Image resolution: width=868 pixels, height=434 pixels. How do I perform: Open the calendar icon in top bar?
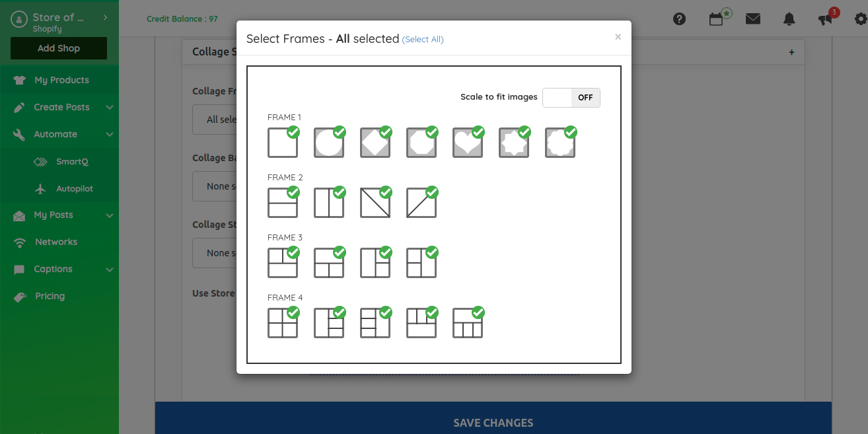[x=716, y=19]
